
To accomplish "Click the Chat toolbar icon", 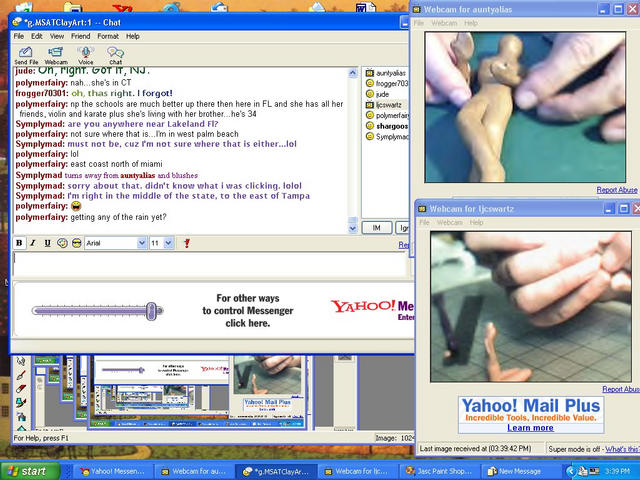I will [116, 56].
